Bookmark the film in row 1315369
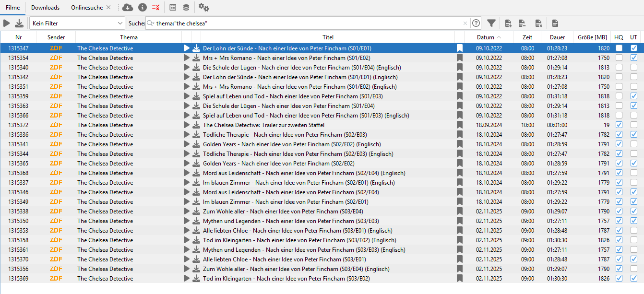Screen dimensions: 644x294 point(460,278)
